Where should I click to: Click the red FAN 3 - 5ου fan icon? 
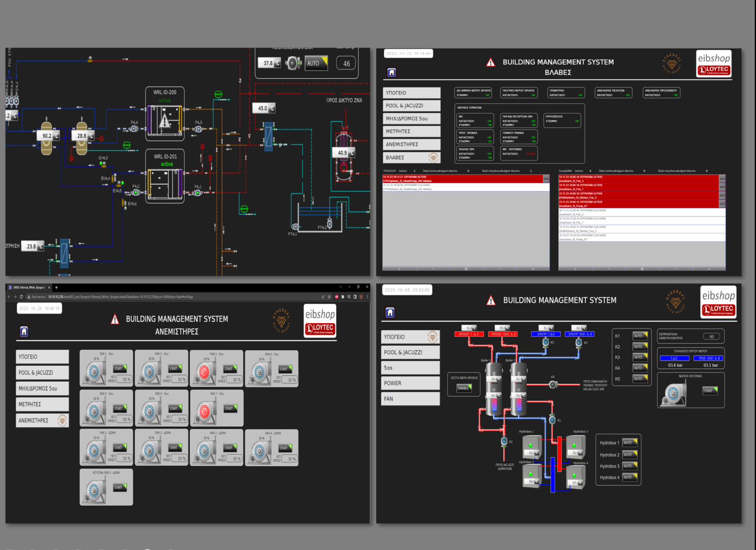pyautogui.click(x=205, y=372)
